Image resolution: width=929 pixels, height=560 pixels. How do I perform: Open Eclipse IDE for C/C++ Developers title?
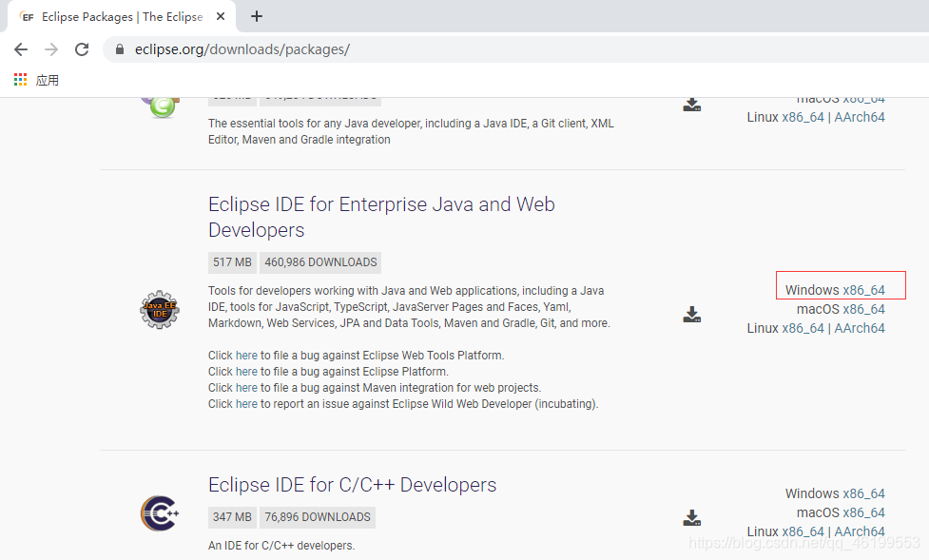(x=353, y=485)
